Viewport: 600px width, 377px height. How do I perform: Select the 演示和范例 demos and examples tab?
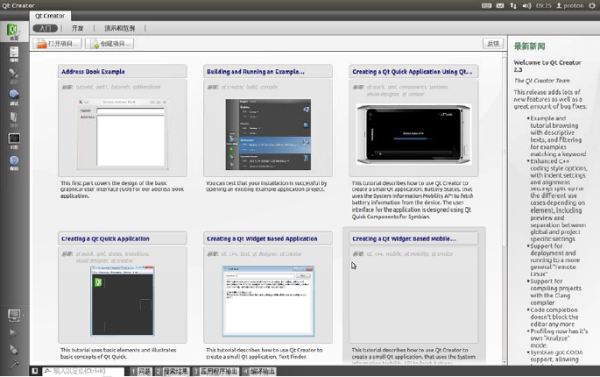(x=119, y=28)
